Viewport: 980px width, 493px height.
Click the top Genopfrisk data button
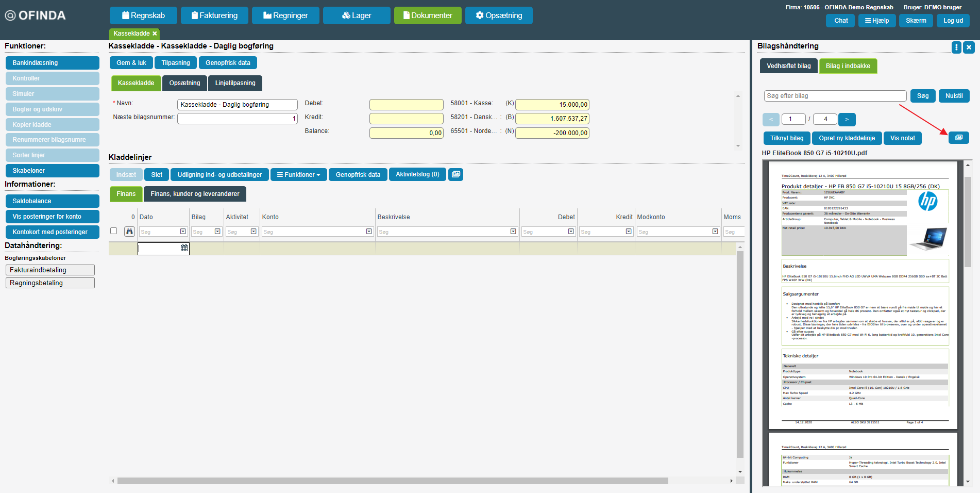[228, 63]
